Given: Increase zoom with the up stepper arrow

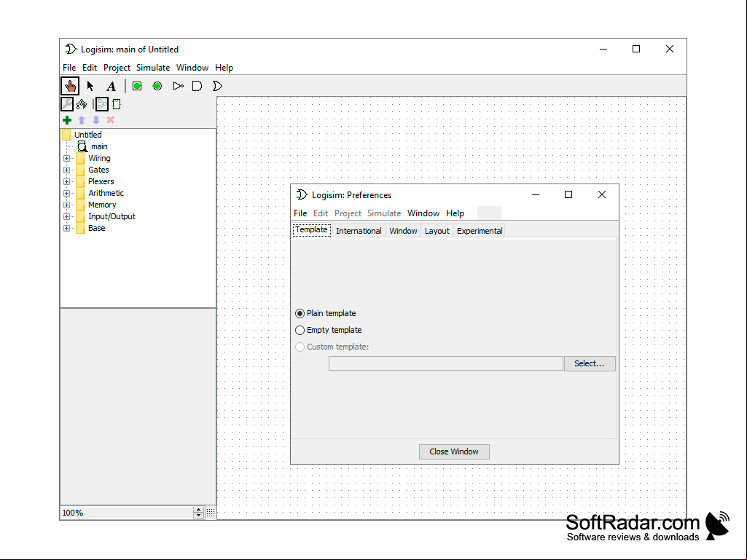Looking at the screenshot, I should [x=199, y=510].
